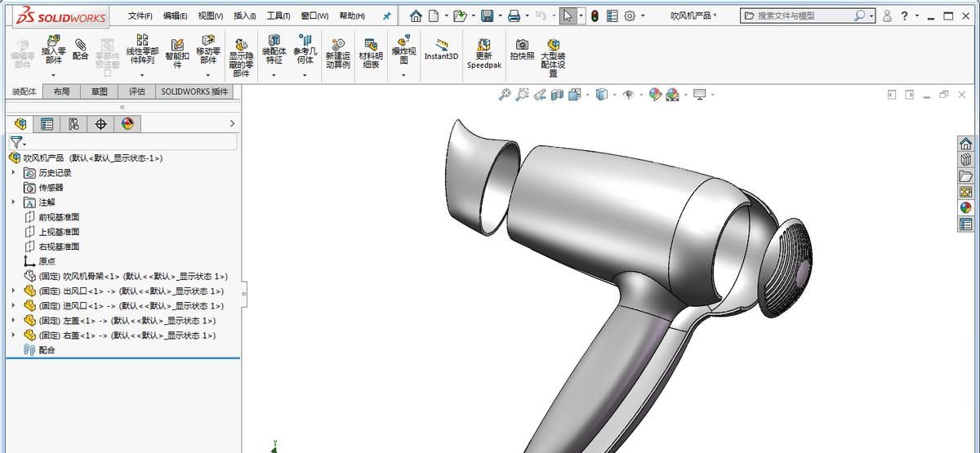The image size is (980, 453).
Task: Expand the 出风口<1> component node
Action: pyautogui.click(x=13, y=291)
